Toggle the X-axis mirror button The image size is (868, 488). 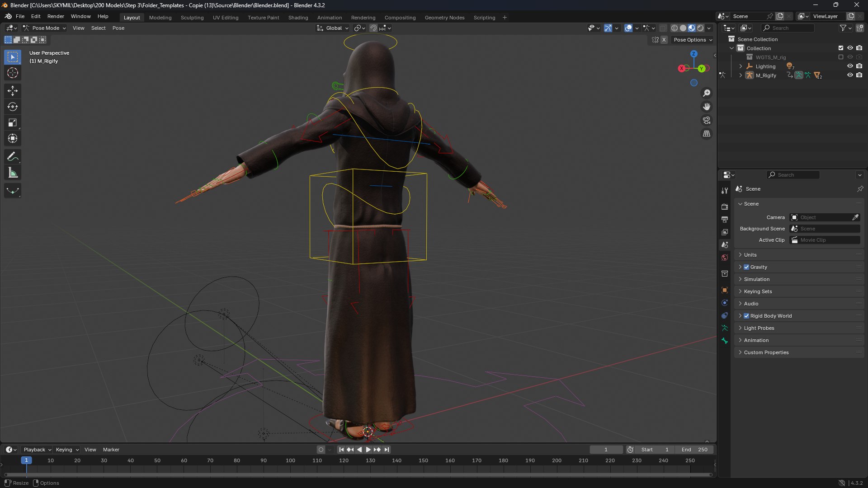coord(664,40)
